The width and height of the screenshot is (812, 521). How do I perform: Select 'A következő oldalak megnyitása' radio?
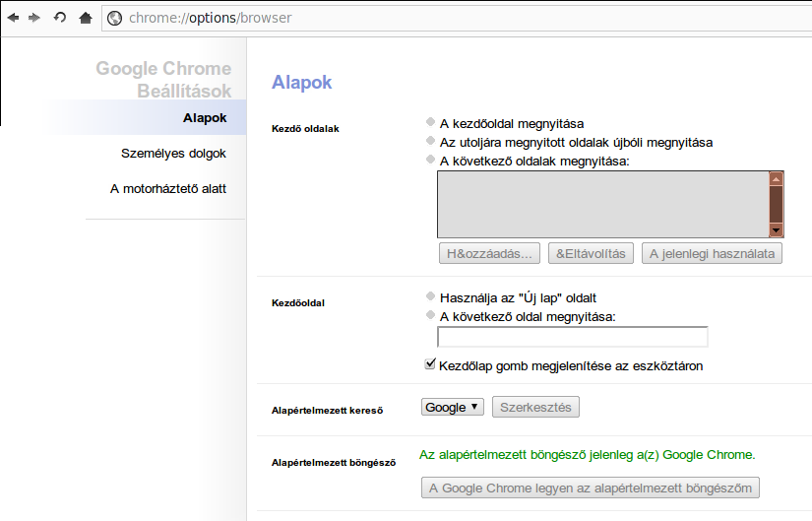click(x=430, y=159)
